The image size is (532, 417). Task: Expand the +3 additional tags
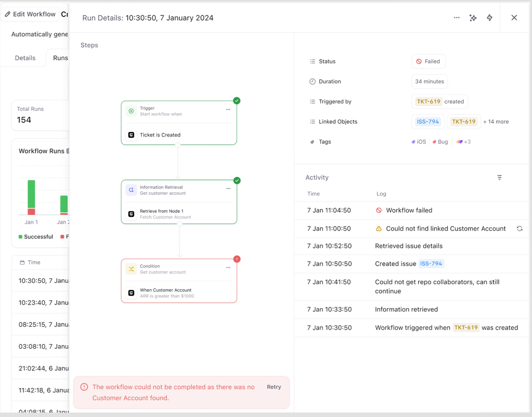pyautogui.click(x=464, y=141)
